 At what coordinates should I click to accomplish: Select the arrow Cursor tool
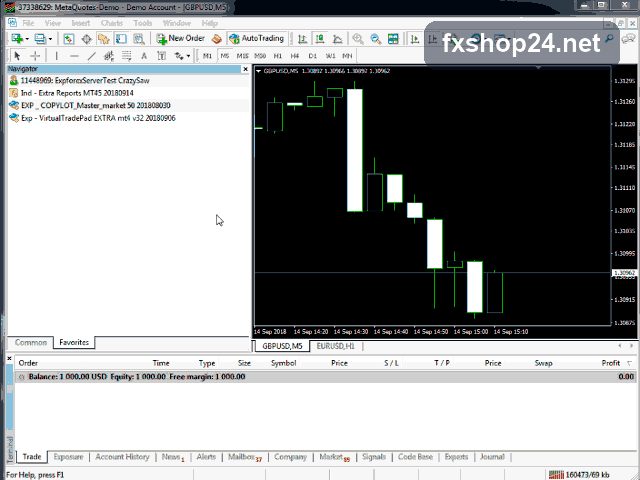point(17,56)
